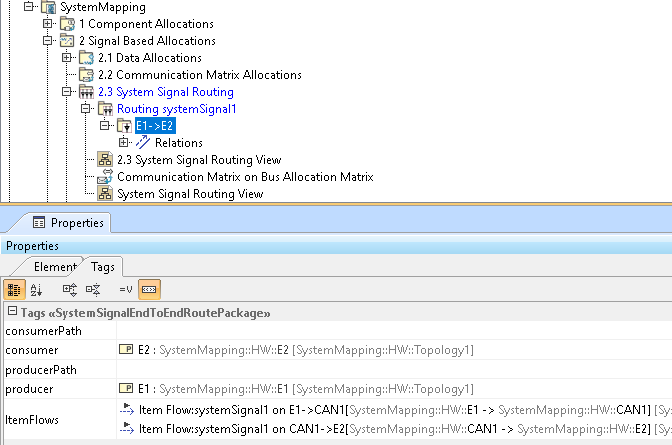Click the consumerPath property label
This screenshot has width=672, height=445.
(x=43, y=331)
